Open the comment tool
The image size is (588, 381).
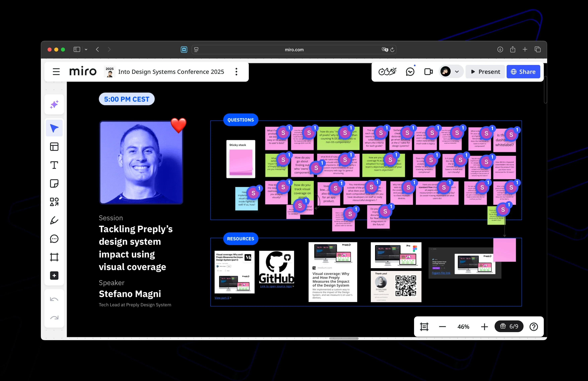click(x=54, y=239)
